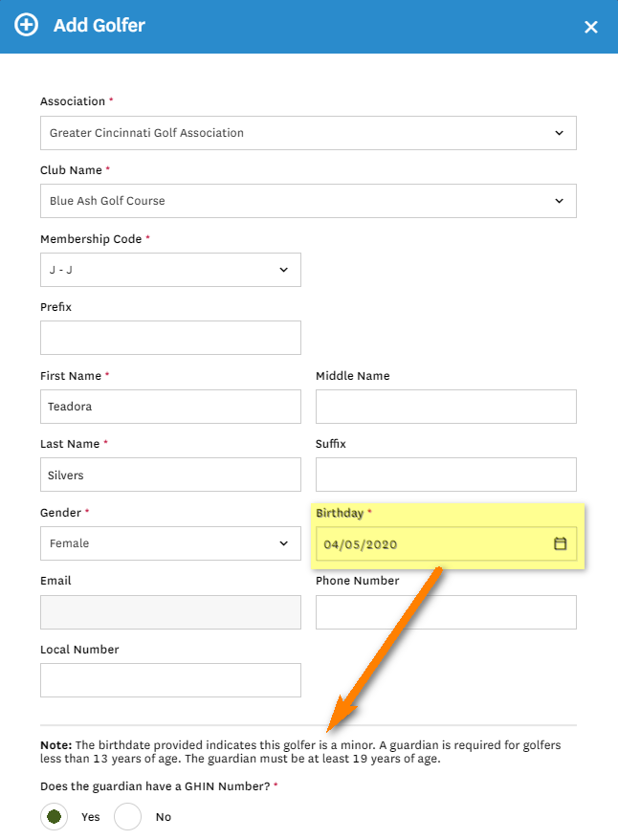This screenshot has height=840, width=618.
Task: Click the Middle Name input field
Action: tap(446, 407)
